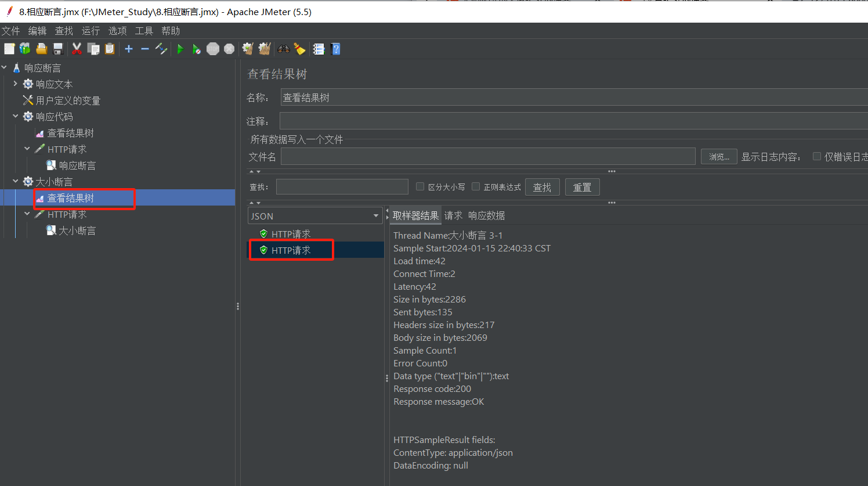Cut the selected element with scissors icon
868x486 pixels.
[77, 49]
